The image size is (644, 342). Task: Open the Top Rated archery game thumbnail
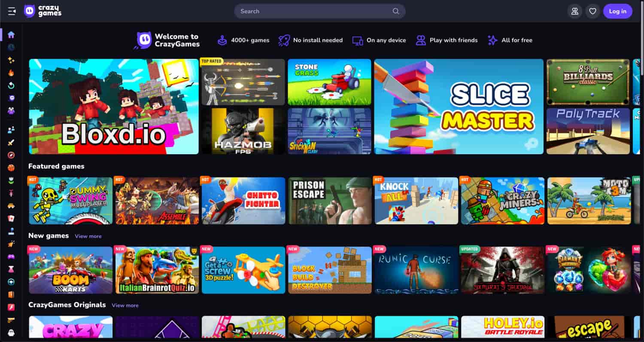click(x=243, y=82)
